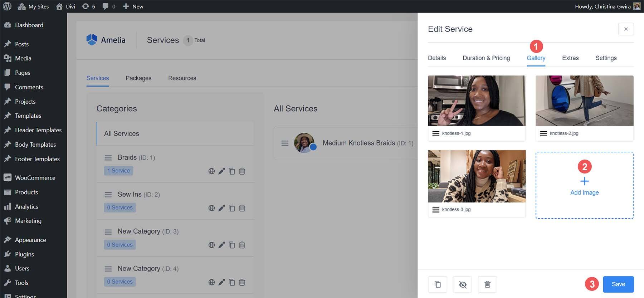644x298 pixels.
Task: Open the knotless-1.jpg thumbnail
Action: pyautogui.click(x=477, y=101)
